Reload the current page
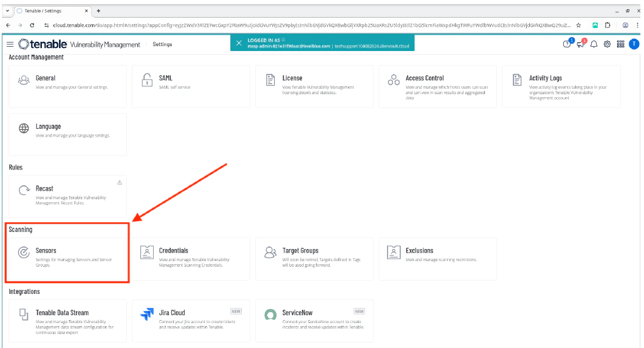 (x=32, y=25)
